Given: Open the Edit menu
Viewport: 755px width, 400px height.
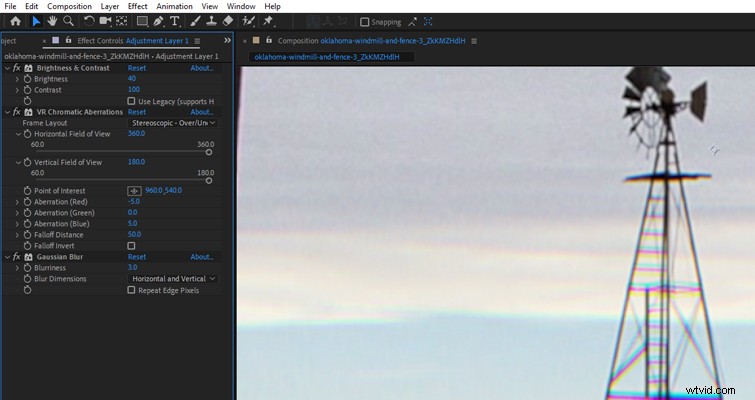Looking at the screenshot, I should pyautogui.click(x=32, y=6).
